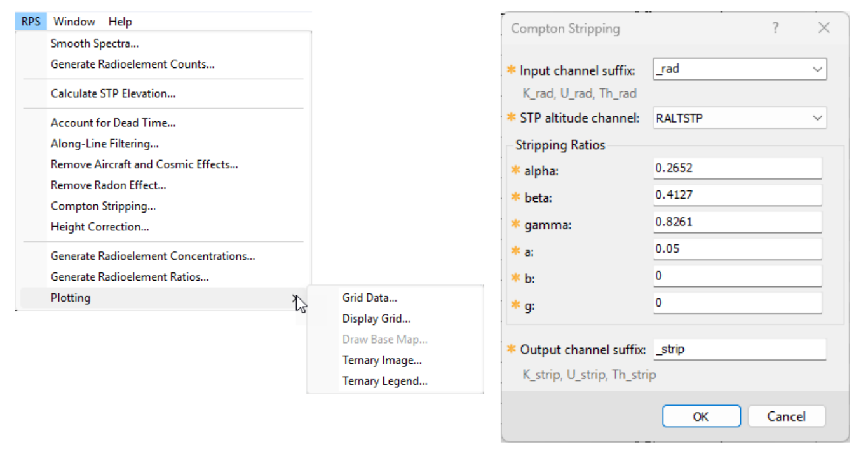
Task: Open the Help menu
Action: 120,22
